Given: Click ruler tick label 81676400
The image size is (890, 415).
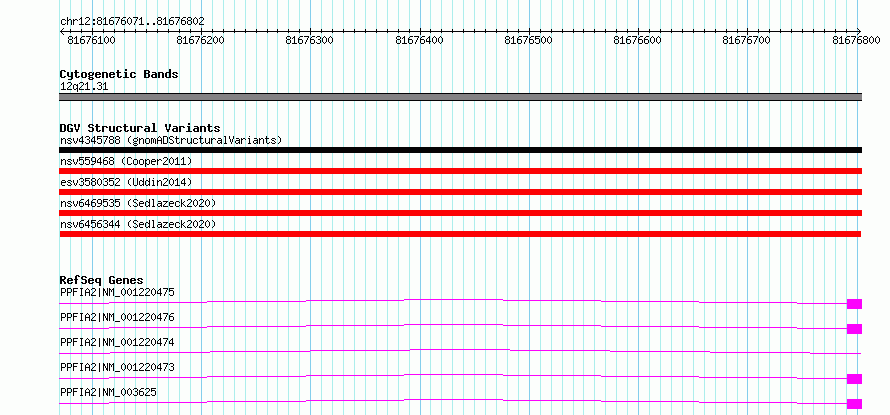Looking at the screenshot, I should (419, 40).
